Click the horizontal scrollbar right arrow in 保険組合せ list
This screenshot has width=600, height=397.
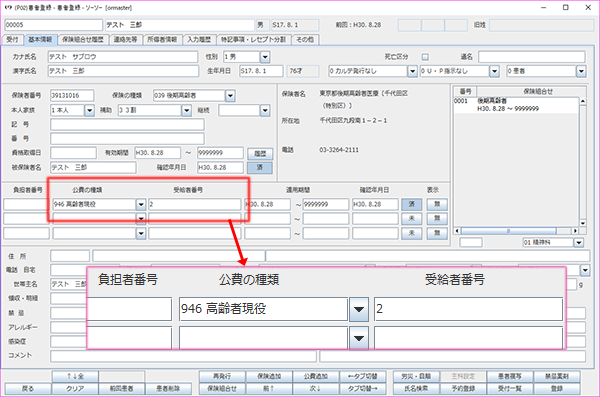point(575,231)
